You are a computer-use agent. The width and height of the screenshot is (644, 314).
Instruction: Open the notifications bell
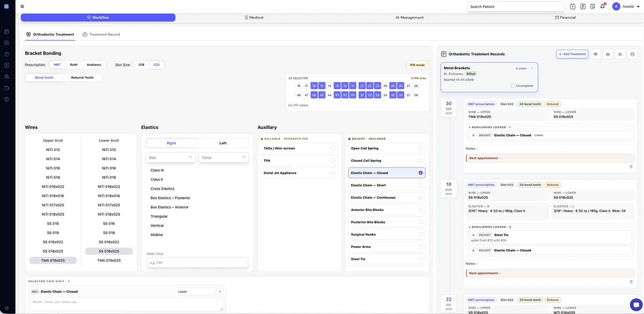[602, 6]
